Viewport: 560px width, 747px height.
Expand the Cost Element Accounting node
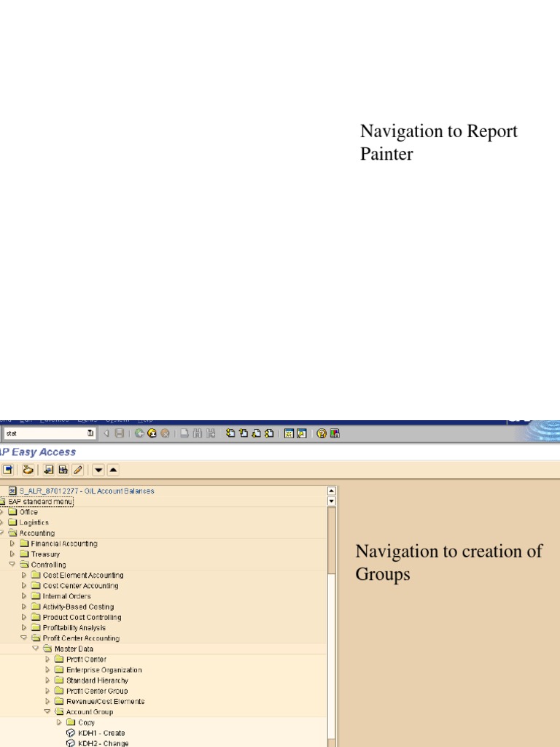[x=24, y=575]
